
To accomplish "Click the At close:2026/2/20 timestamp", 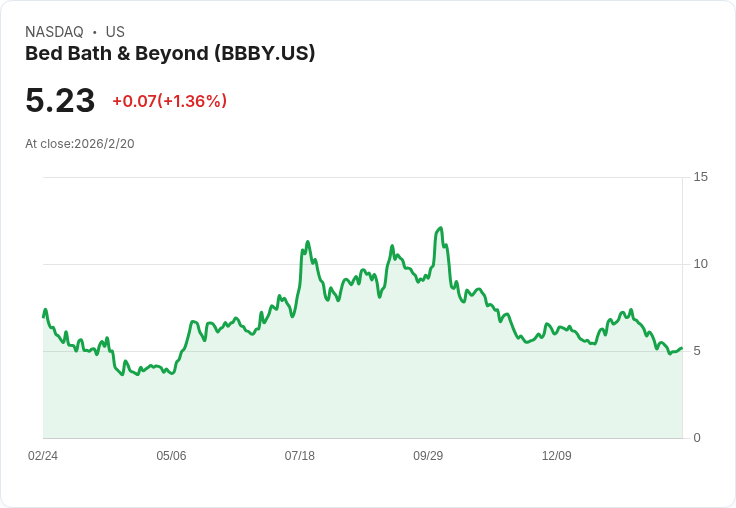I will pyautogui.click(x=80, y=144).
